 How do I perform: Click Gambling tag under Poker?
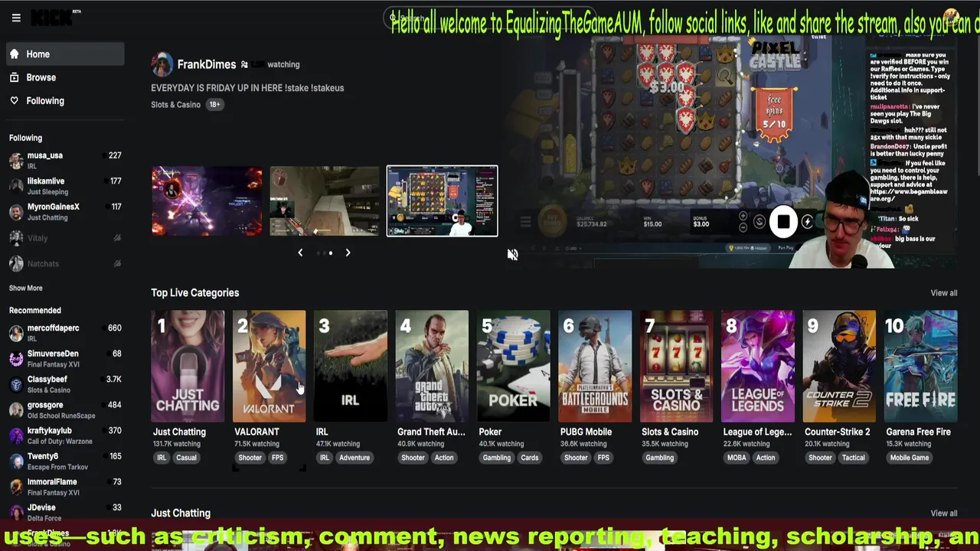point(496,458)
